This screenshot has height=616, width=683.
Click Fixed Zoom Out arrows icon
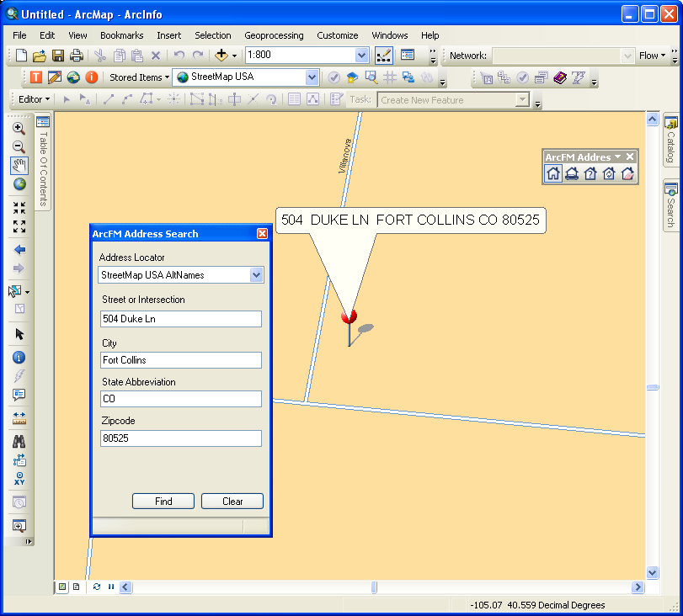click(19, 226)
